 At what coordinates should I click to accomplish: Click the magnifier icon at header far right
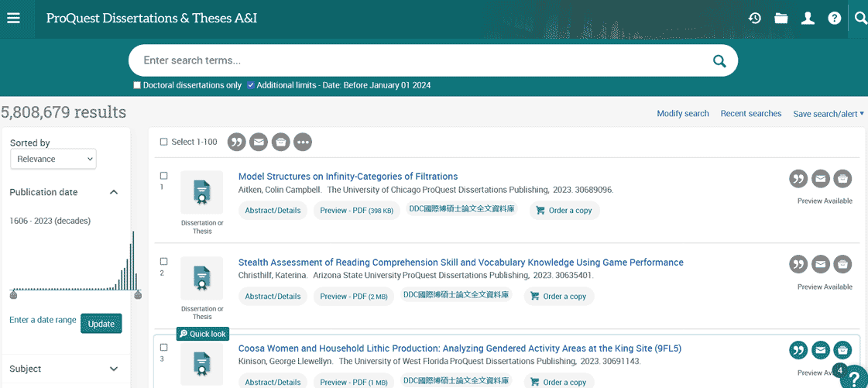tap(859, 19)
